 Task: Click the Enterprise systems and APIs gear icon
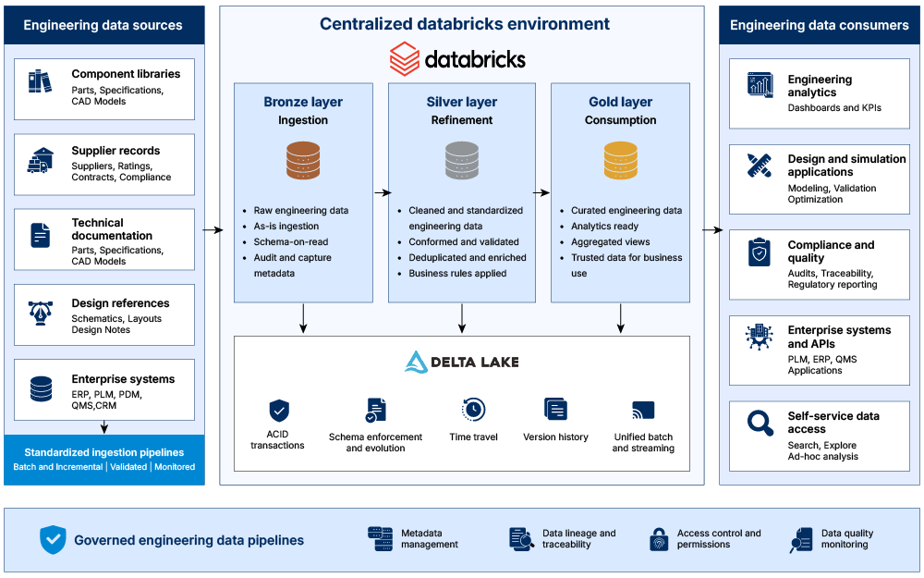(759, 337)
